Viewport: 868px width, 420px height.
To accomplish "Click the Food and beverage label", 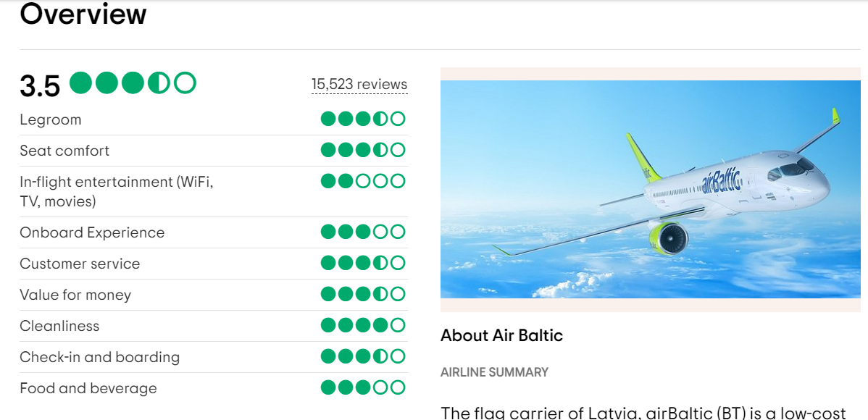I will (x=88, y=387).
